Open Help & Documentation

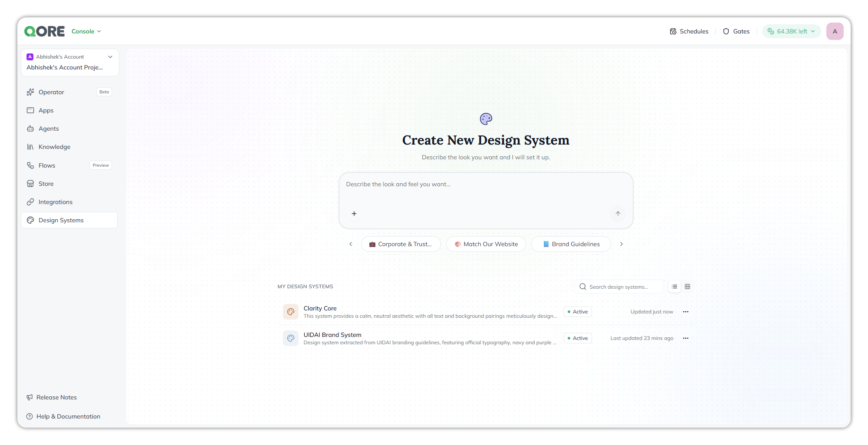tap(63, 416)
